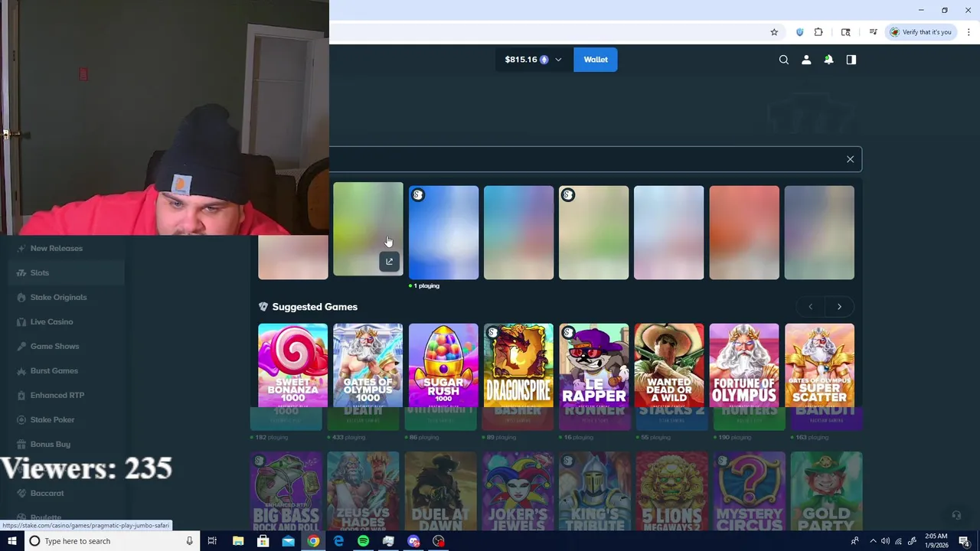Go to the next Suggested Games page
The width and height of the screenshot is (980, 551).
[x=839, y=307]
